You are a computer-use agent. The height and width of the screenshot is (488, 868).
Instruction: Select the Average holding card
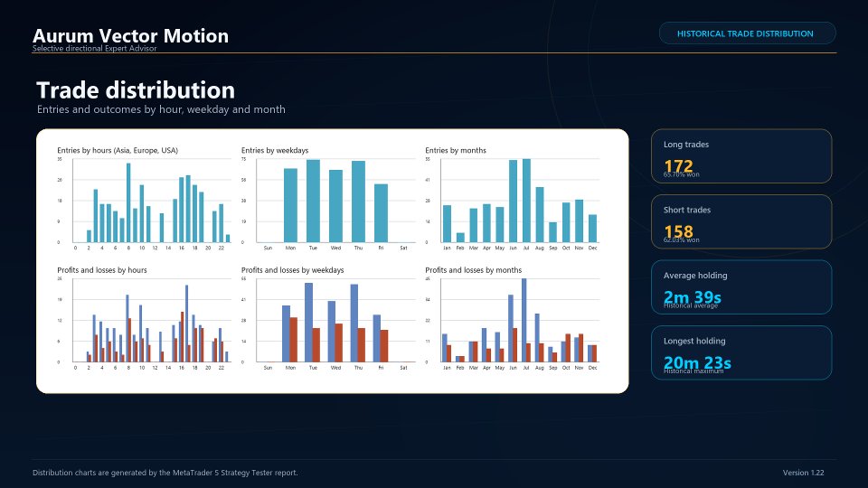(741, 287)
